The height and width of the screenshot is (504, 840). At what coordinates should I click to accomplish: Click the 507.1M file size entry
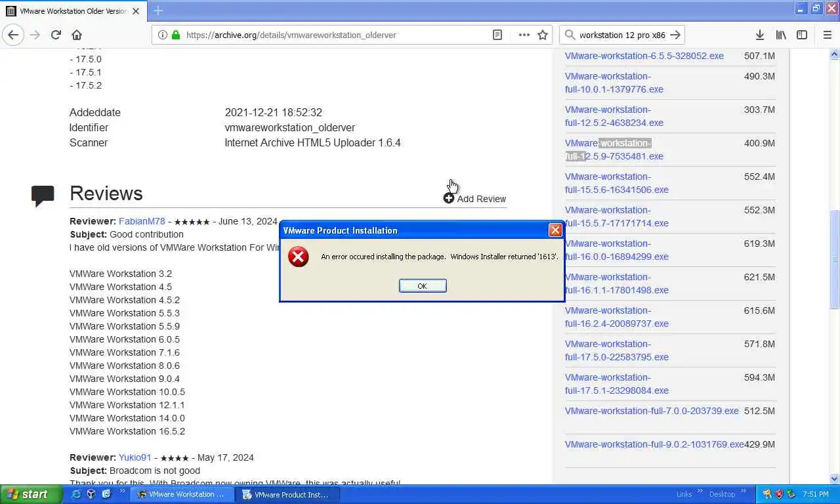tap(759, 56)
